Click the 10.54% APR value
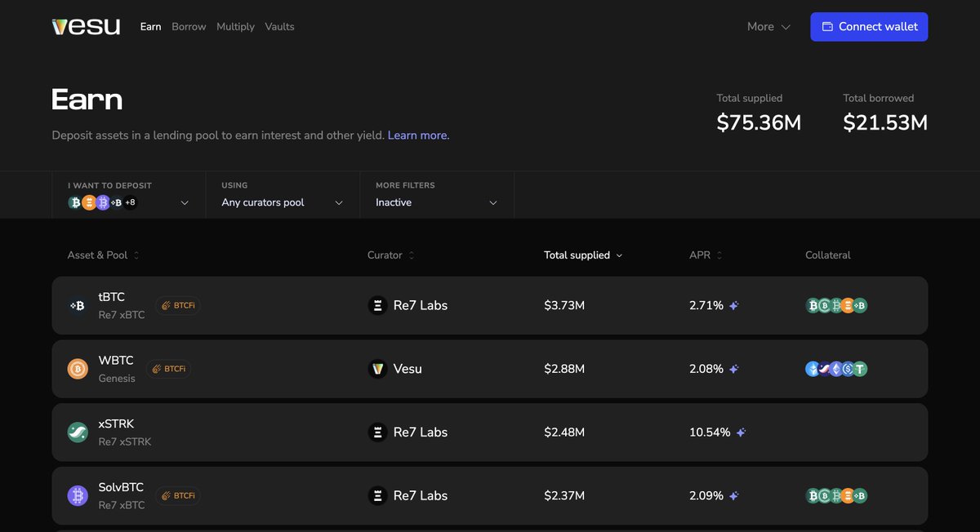The width and height of the screenshot is (980, 532). tap(710, 432)
